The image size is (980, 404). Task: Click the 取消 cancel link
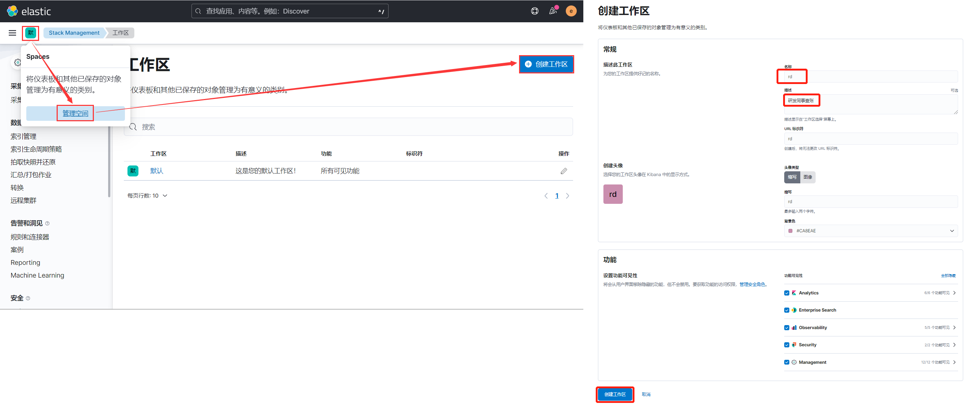646,394
